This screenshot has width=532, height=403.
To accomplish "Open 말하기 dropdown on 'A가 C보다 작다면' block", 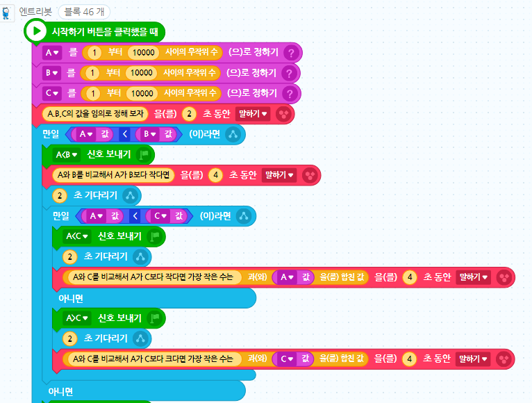I will [x=473, y=277].
